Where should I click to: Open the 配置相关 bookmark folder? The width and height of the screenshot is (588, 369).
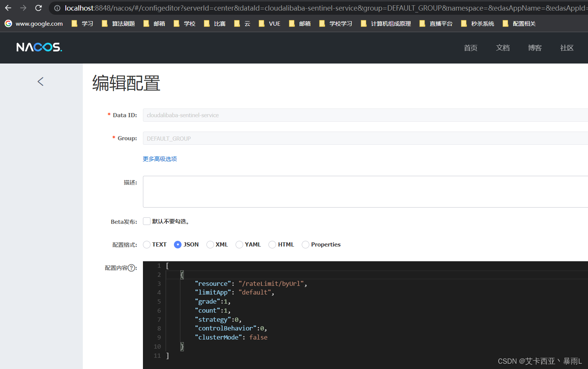point(519,23)
